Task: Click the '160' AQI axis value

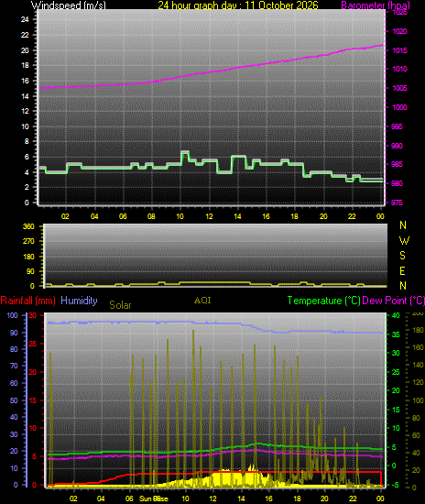Action: pos(419,347)
